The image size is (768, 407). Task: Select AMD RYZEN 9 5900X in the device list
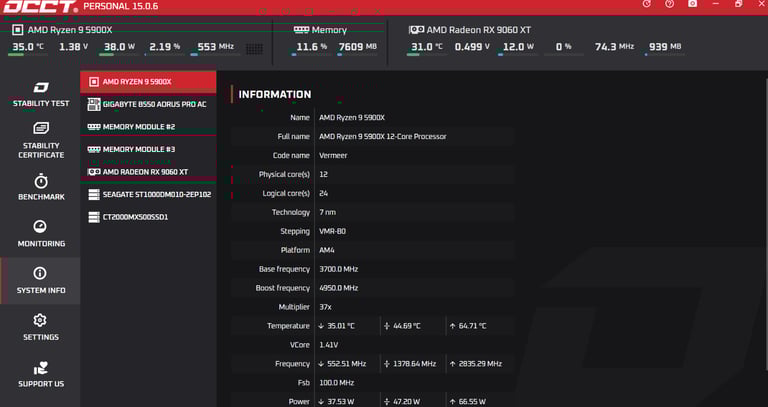[148, 82]
